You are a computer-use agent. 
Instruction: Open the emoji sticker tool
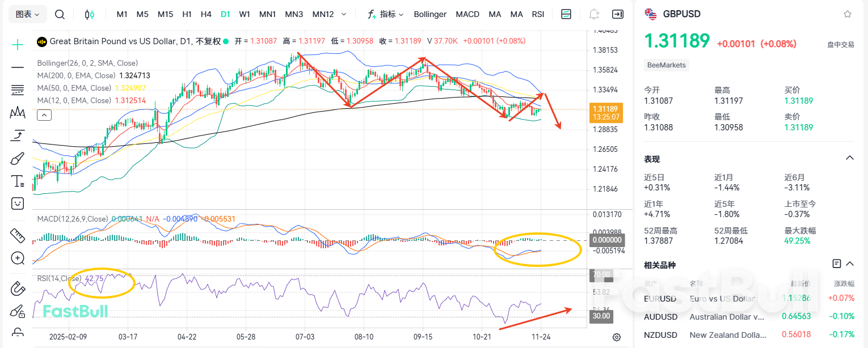point(17,203)
